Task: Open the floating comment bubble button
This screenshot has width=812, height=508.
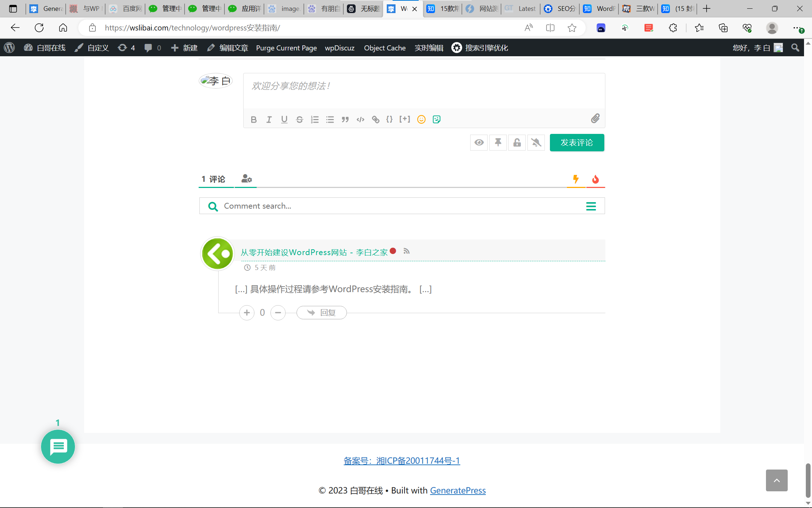Action: pyautogui.click(x=58, y=447)
